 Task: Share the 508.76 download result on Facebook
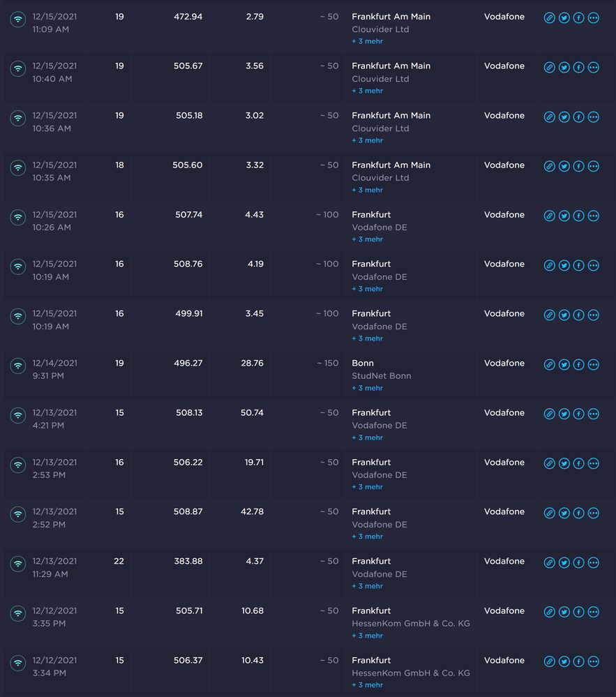pos(578,265)
